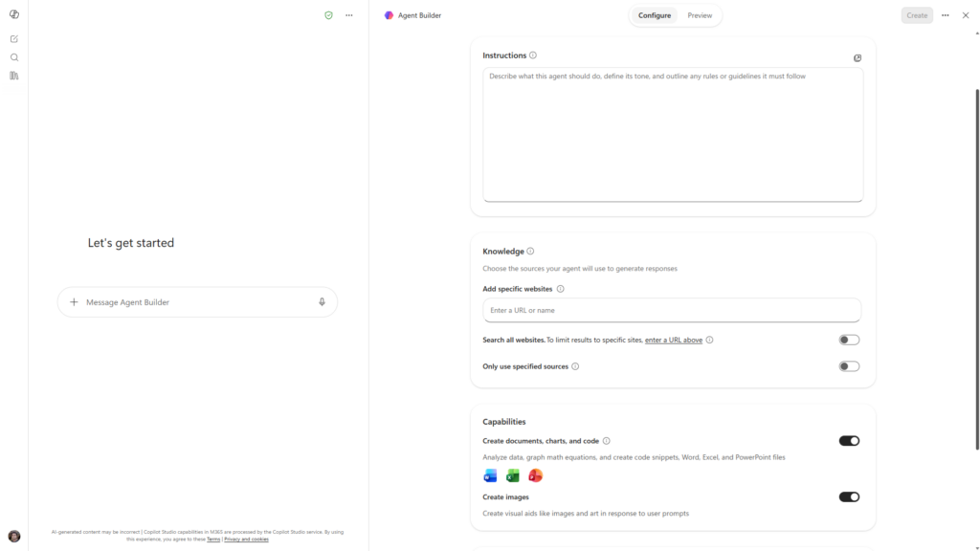980x551 pixels.
Task: Click the 'Create visual aids like images' description
Action: pos(586,514)
